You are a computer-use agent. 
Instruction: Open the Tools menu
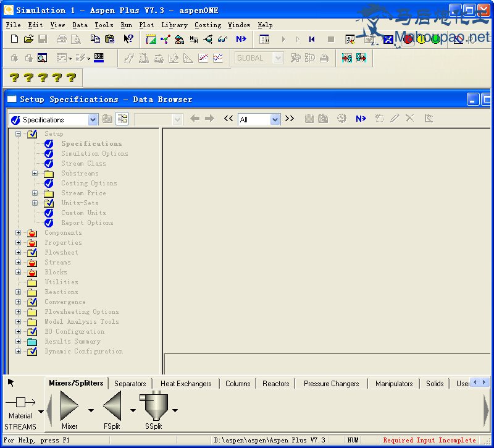(x=104, y=25)
